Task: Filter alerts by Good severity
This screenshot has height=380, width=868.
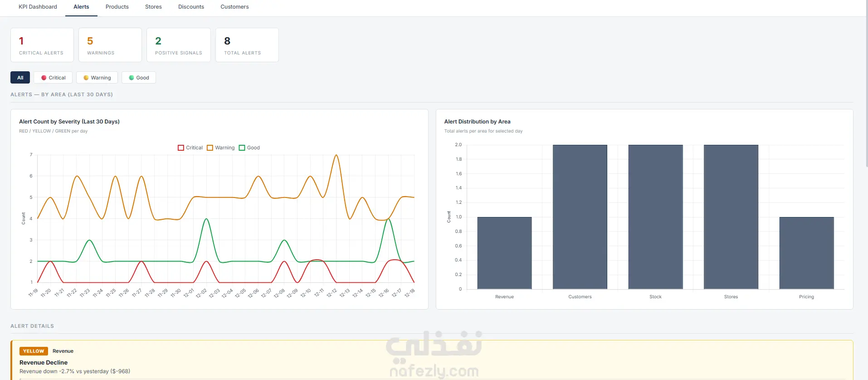Action: point(139,78)
